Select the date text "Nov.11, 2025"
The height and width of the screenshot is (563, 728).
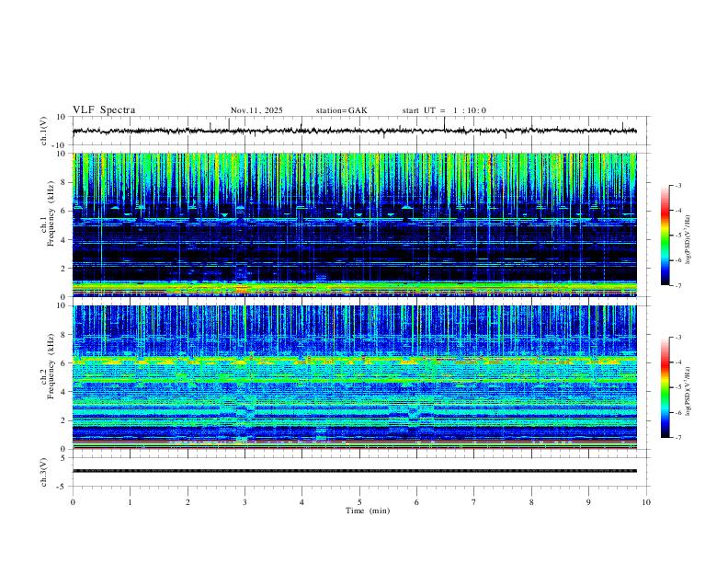click(x=256, y=110)
